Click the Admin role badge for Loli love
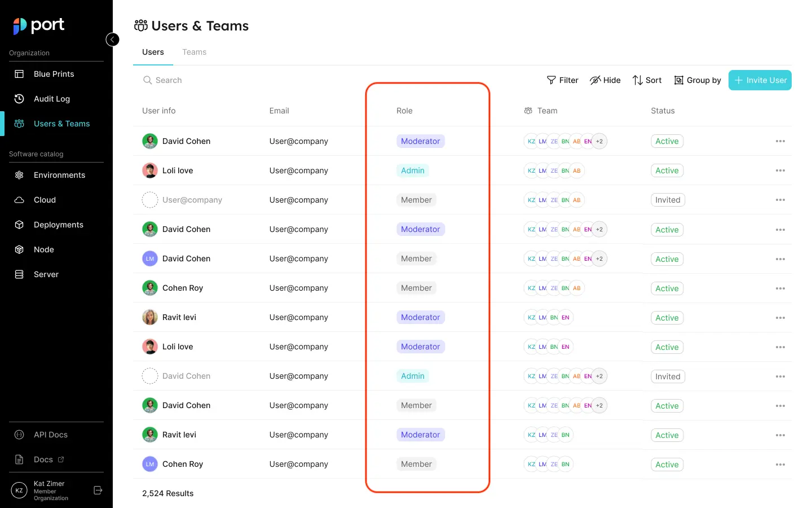Screen dimensions: 812x508 click(412, 170)
